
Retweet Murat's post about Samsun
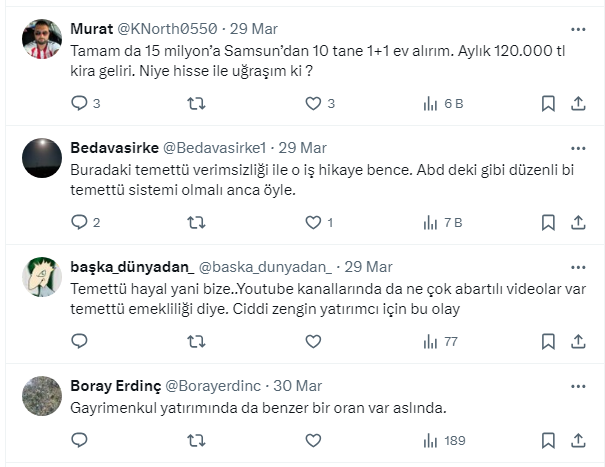(x=197, y=103)
